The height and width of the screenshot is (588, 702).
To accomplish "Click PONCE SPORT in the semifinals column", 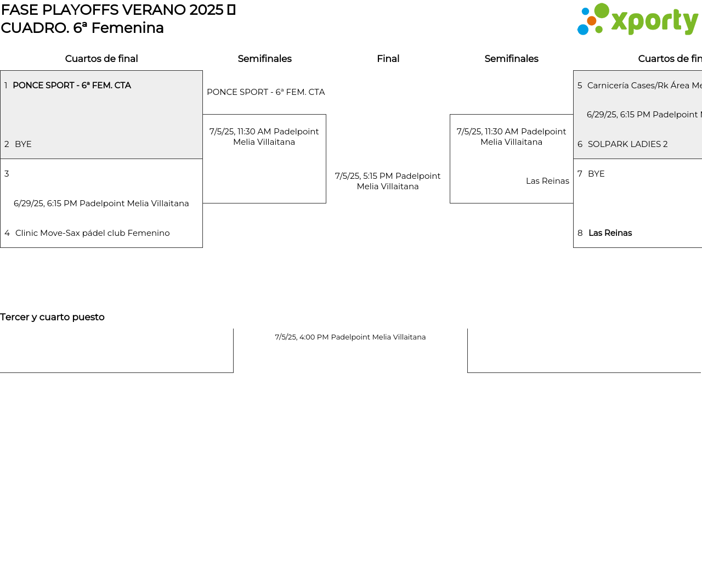I will [x=265, y=92].
